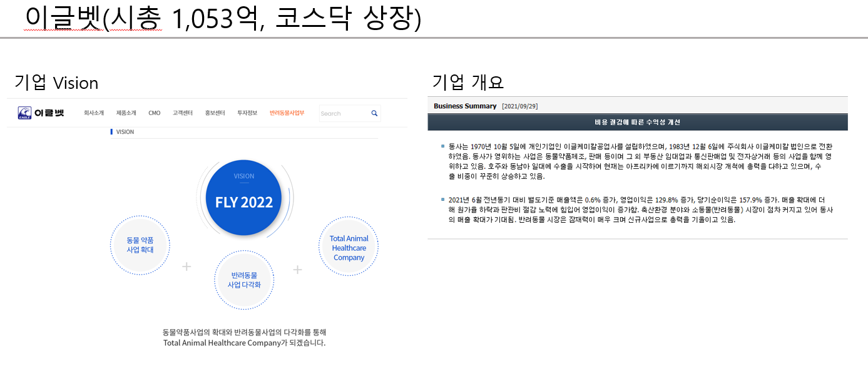
Task: Click the FLY 2022 vision circle
Action: tap(244, 198)
